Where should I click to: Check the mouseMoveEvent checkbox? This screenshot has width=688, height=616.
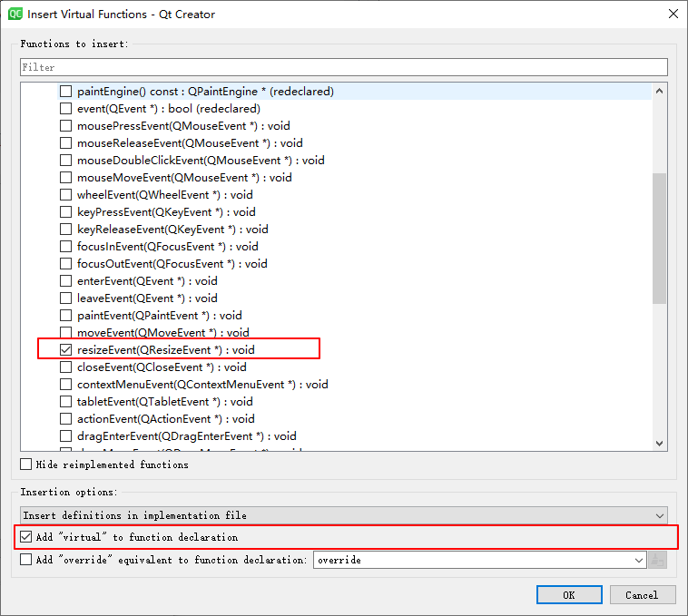coord(66,178)
